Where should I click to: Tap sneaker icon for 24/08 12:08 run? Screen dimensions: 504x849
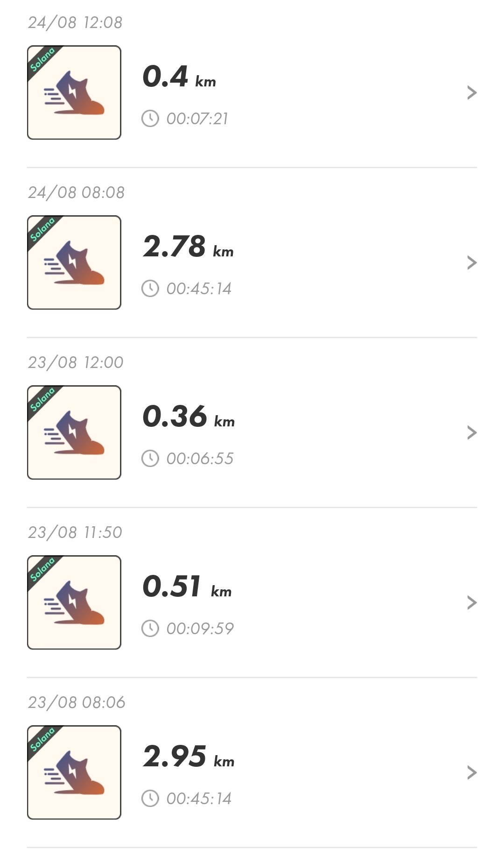(x=74, y=92)
